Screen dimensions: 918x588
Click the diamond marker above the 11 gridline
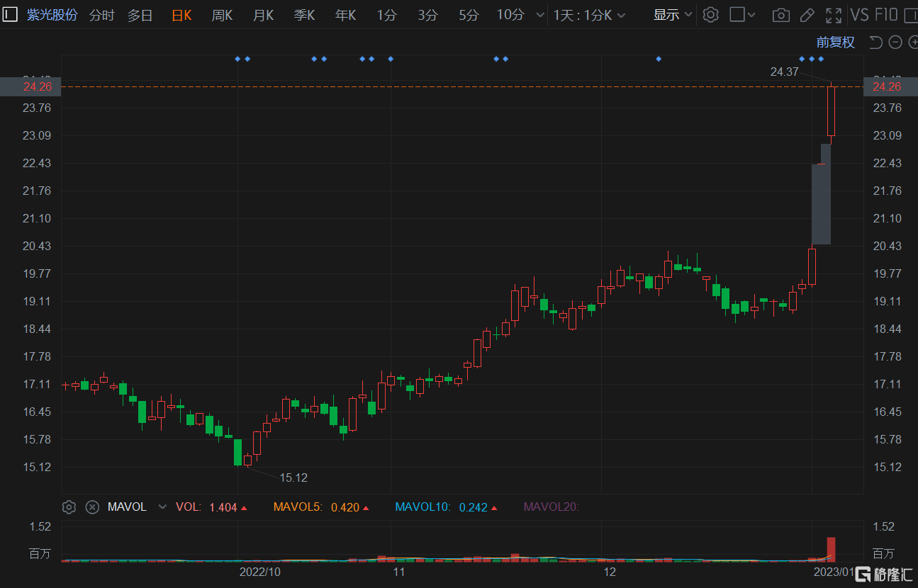[391, 59]
